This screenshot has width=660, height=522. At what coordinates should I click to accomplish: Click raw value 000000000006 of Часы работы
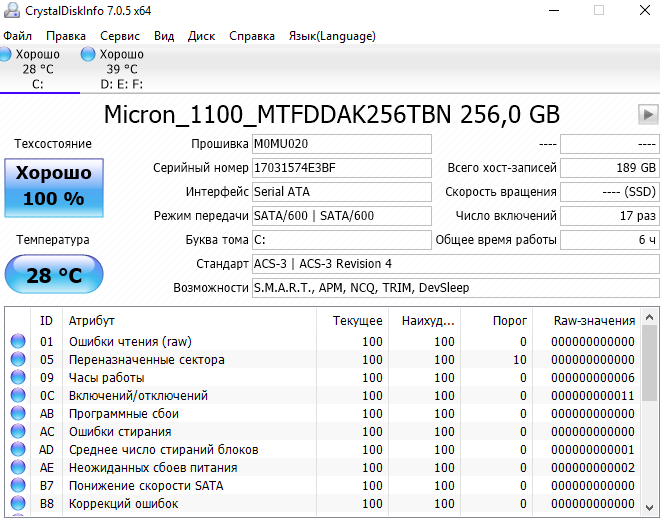tap(593, 378)
